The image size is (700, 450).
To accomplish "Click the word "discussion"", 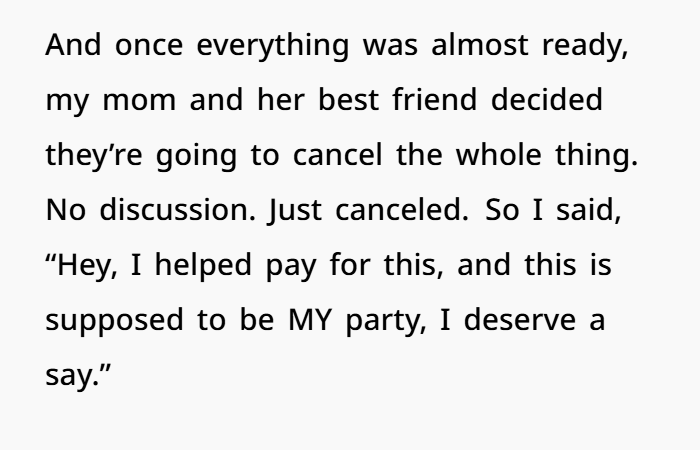I will (150, 213).
